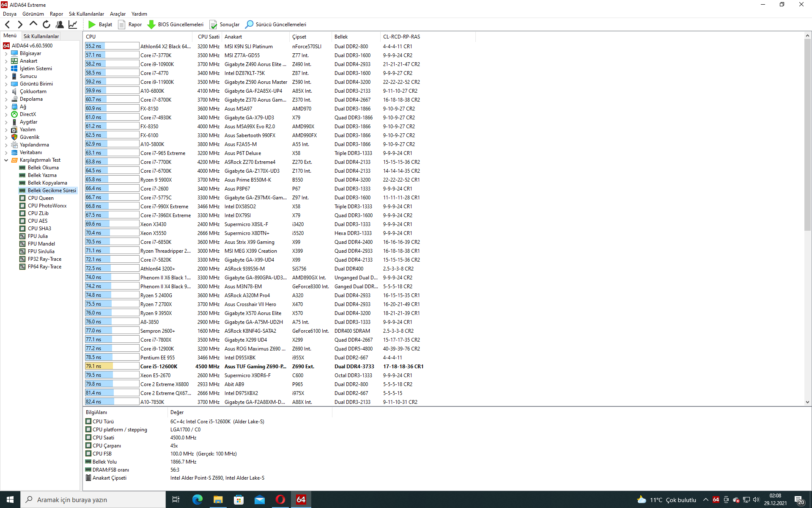Select Bellek Okuma benchmark
This screenshot has width=812, height=508.
43,168
